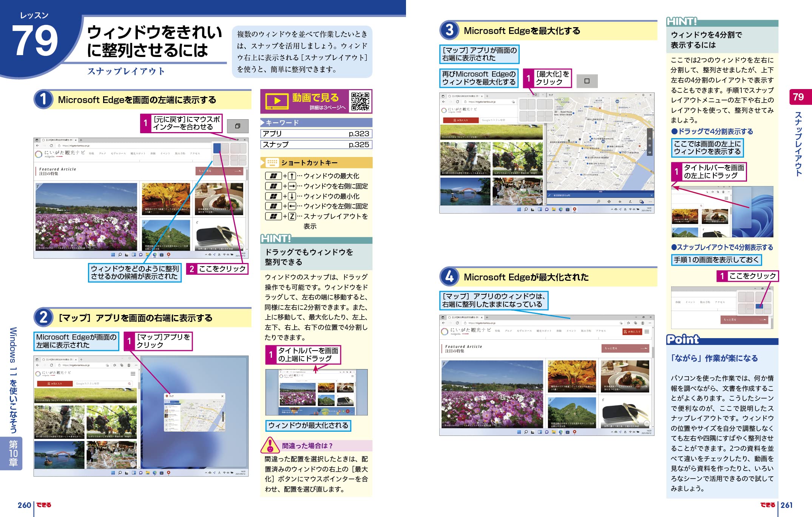
Task: Select グルメ in the website navigation menu
Action: coord(509,331)
